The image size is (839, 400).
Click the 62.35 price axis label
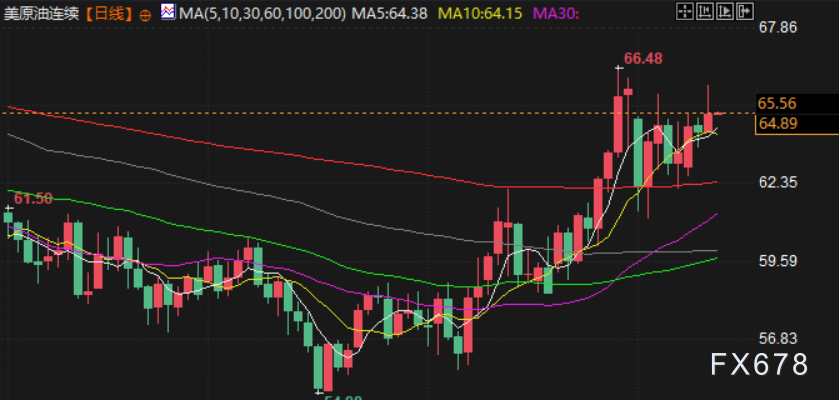(x=777, y=183)
